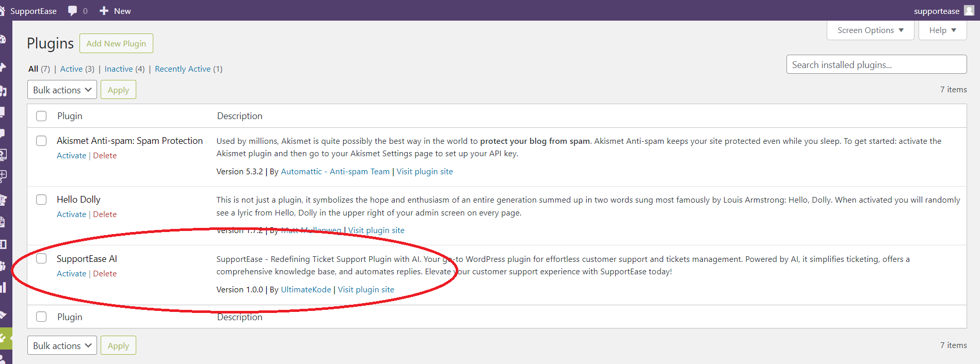Open the top Bulk actions dropdown
Viewport: 980px width, 364px height.
click(x=62, y=90)
